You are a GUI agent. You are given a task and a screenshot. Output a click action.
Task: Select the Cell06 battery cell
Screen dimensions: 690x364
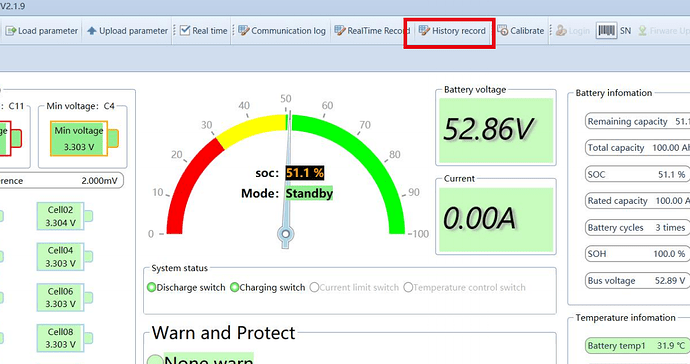65,297
